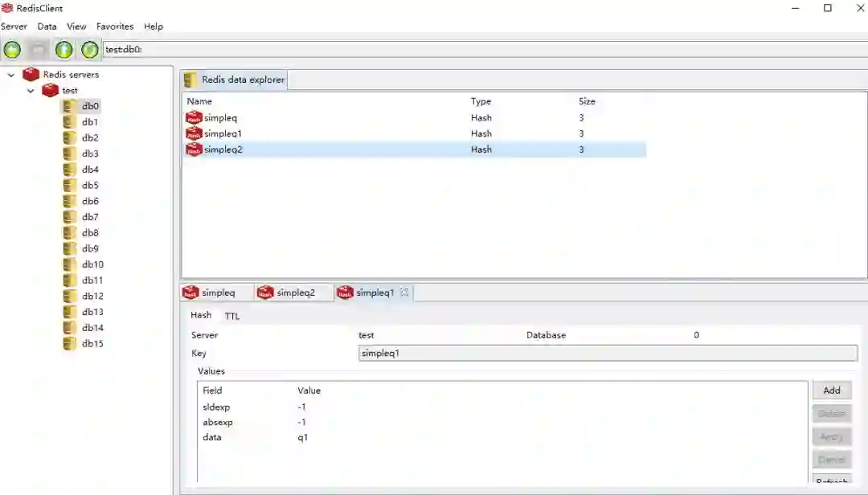Click the address bar showing test:db0:

[485, 49]
